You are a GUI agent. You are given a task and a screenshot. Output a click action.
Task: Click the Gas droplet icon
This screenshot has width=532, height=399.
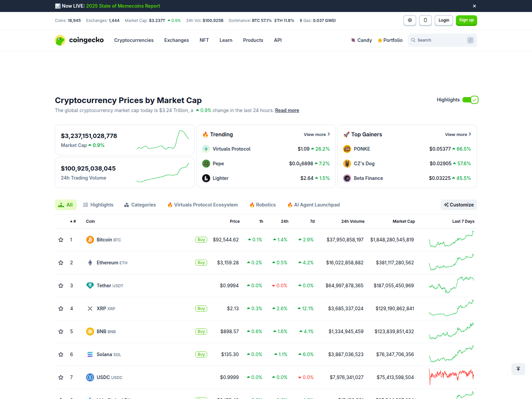[x=301, y=21]
